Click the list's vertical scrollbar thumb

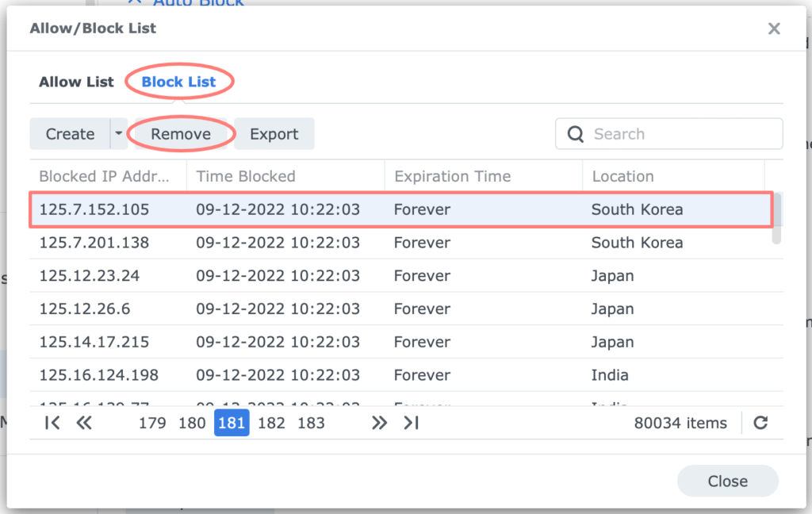point(776,218)
